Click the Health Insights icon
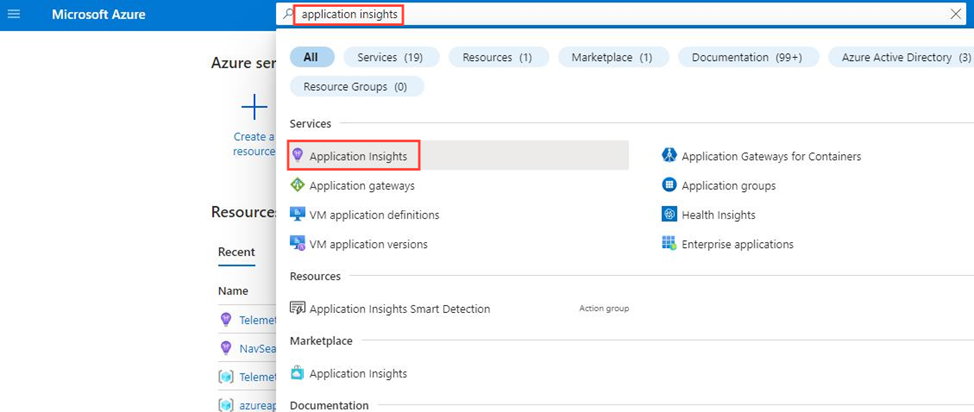Viewport: 974px width, 412px height. (669, 214)
